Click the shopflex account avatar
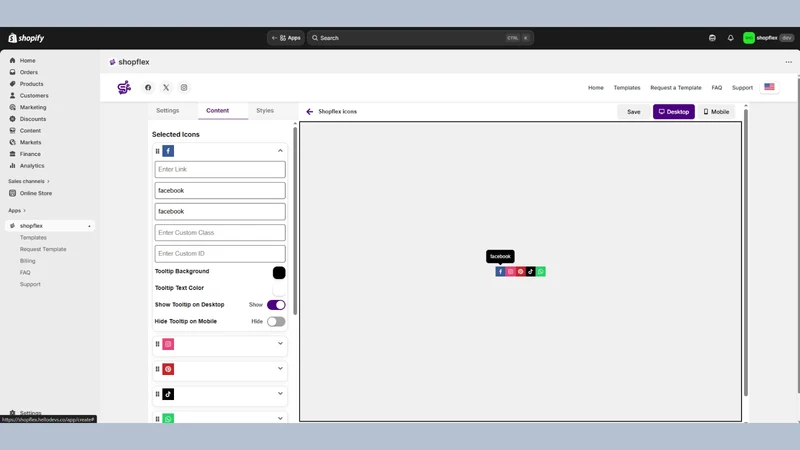800x450 pixels. pos(748,38)
